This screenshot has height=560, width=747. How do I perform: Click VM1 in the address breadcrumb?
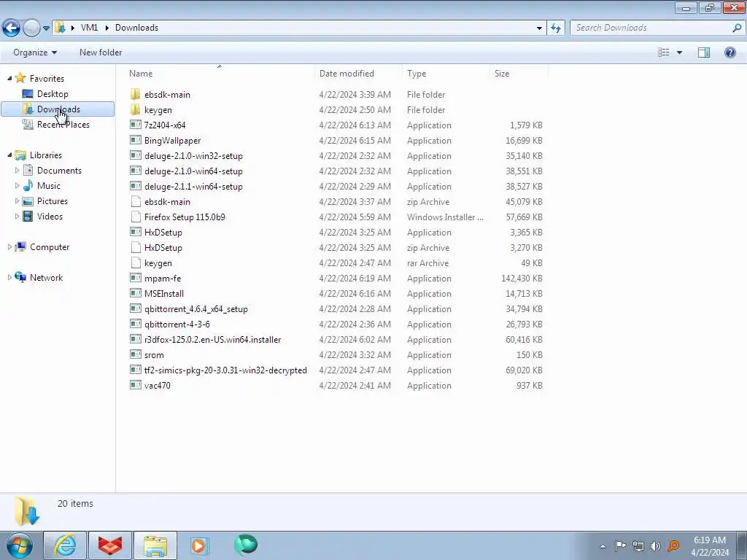click(x=89, y=28)
